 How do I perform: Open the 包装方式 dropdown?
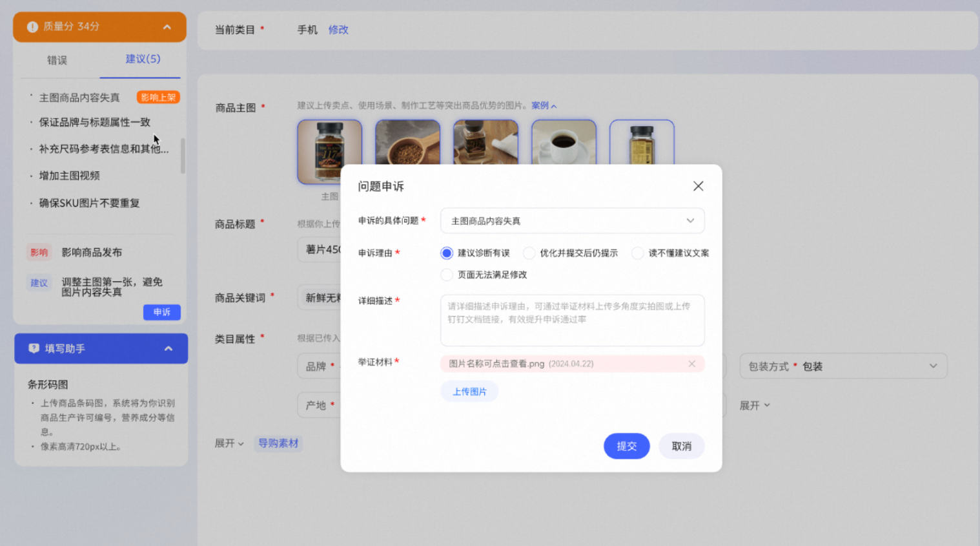tap(843, 366)
